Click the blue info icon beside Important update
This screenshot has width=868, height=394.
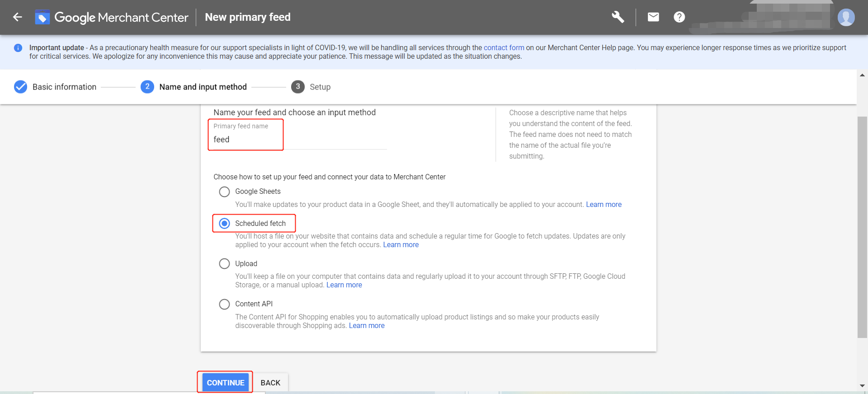click(x=18, y=48)
